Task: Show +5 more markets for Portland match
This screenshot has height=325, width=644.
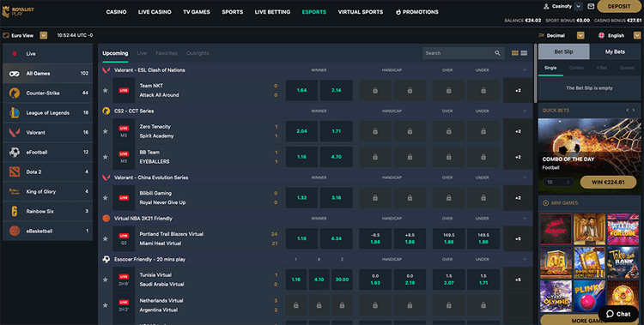Action: (518, 239)
